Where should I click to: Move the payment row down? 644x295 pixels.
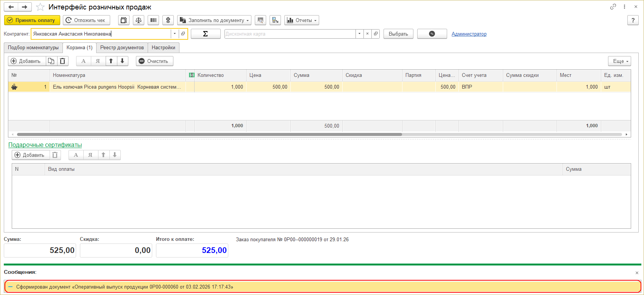tap(115, 155)
